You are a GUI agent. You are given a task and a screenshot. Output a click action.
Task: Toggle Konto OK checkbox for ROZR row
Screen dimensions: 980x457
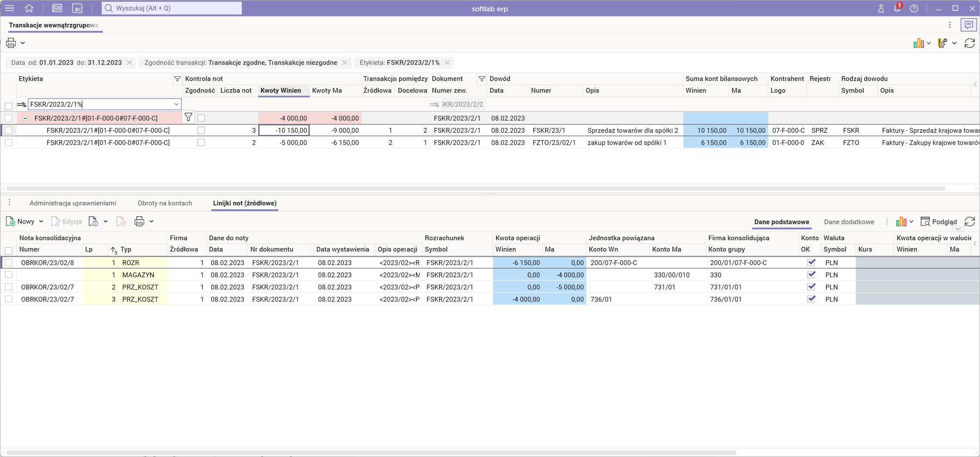(811, 262)
